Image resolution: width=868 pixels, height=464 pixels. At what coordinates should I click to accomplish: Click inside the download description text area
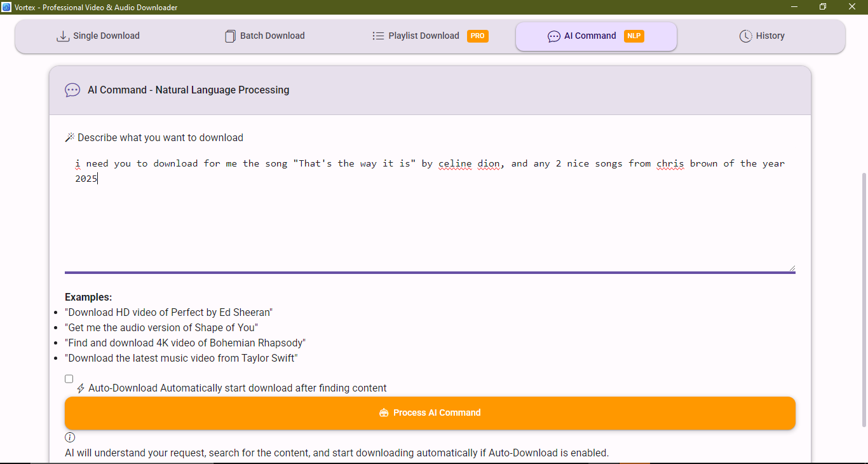click(x=430, y=216)
